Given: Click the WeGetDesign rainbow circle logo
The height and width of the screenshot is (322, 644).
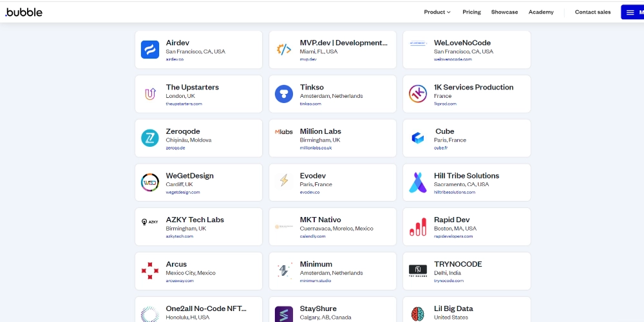Looking at the screenshot, I should coord(150,182).
